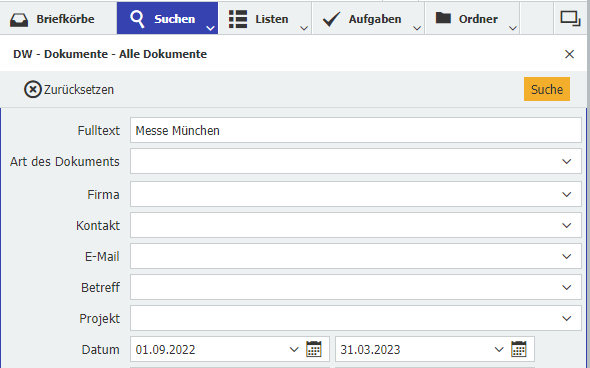
Task: Click the list icon on Listen
Action: (238, 19)
